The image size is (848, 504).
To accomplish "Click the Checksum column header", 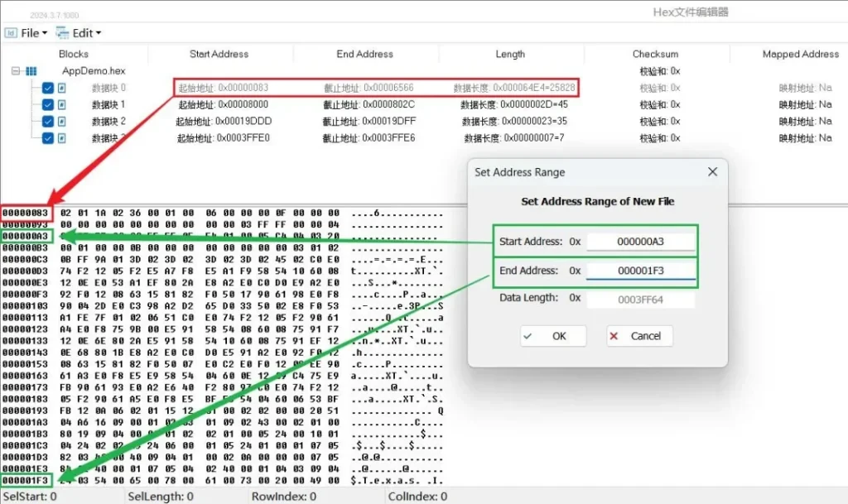I will pos(655,54).
